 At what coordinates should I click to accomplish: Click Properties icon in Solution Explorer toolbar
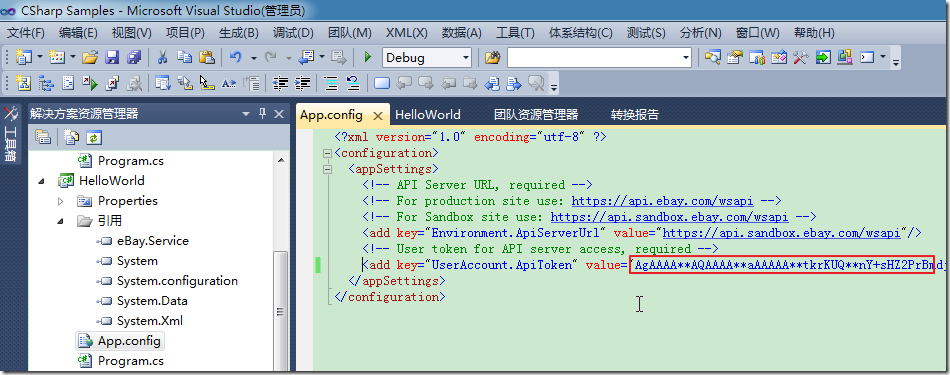[x=42, y=138]
